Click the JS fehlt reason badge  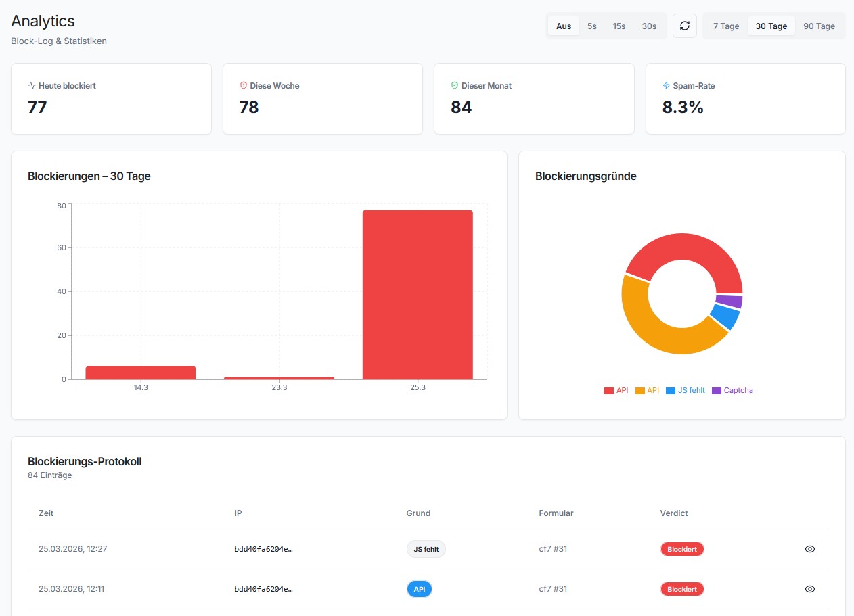tap(426, 549)
